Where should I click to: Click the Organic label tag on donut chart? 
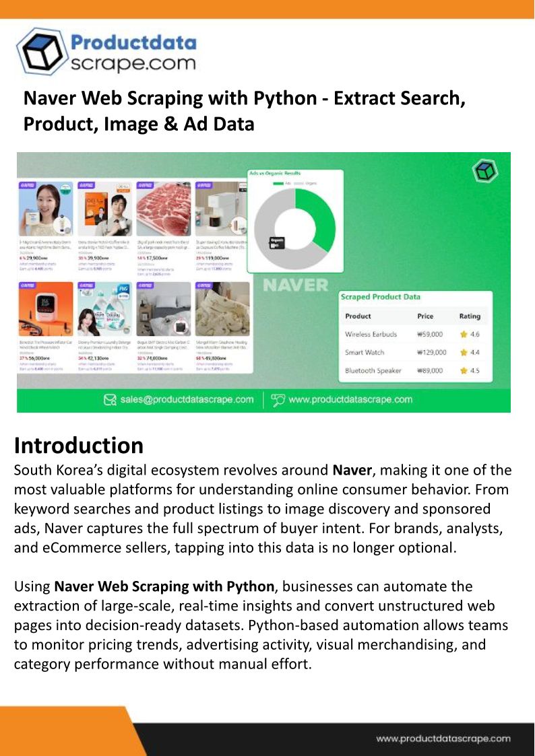[277, 243]
